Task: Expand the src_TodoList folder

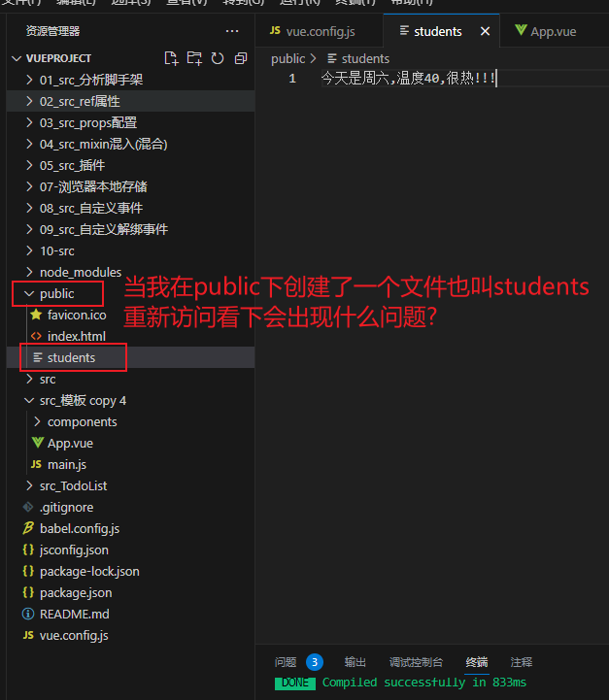Action: [29, 485]
